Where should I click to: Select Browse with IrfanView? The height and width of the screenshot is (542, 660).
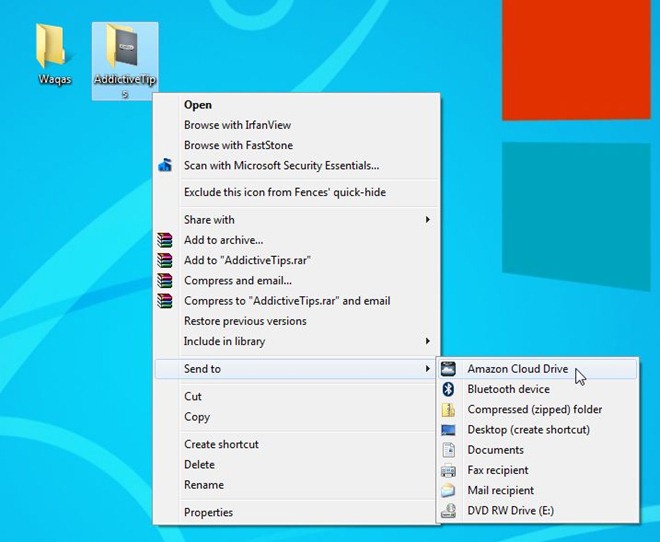(296, 125)
